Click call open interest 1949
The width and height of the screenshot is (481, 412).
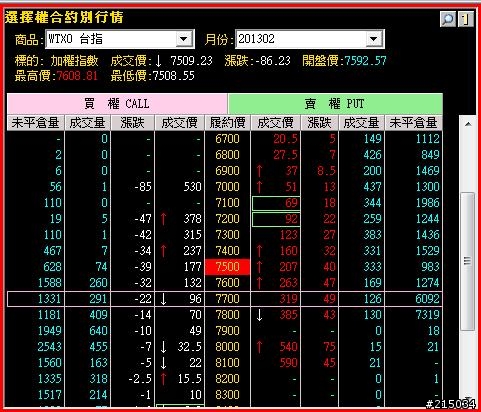(49, 331)
